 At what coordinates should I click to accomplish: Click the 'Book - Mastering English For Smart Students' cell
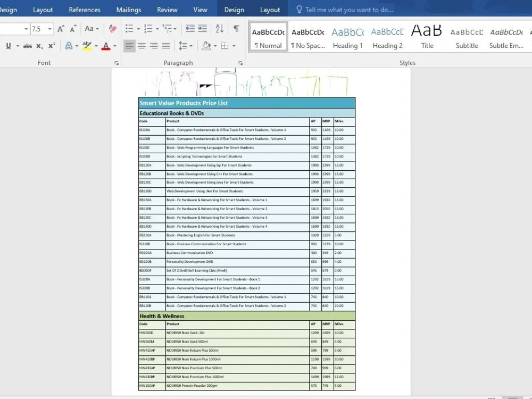pyautogui.click(x=237, y=235)
